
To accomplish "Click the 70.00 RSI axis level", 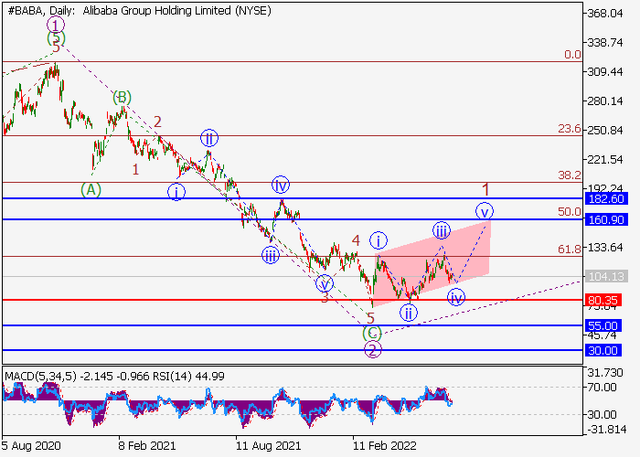I will tap(602, 387).
